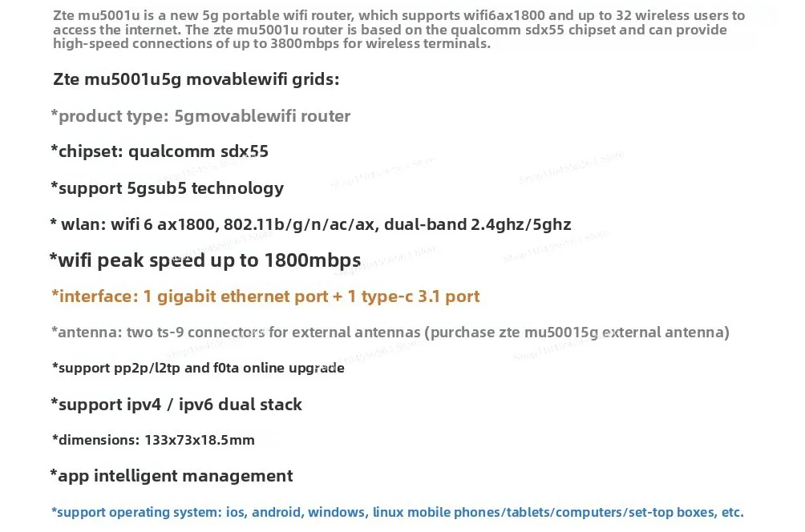805x532 pixels.
Task: Click the opening sentence starting 'Zte mu5001u is a new'
Action: 241,16
